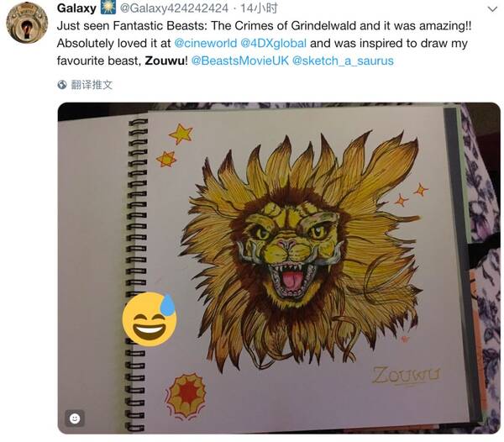Open the @cineworld mention link

point(206,43)
